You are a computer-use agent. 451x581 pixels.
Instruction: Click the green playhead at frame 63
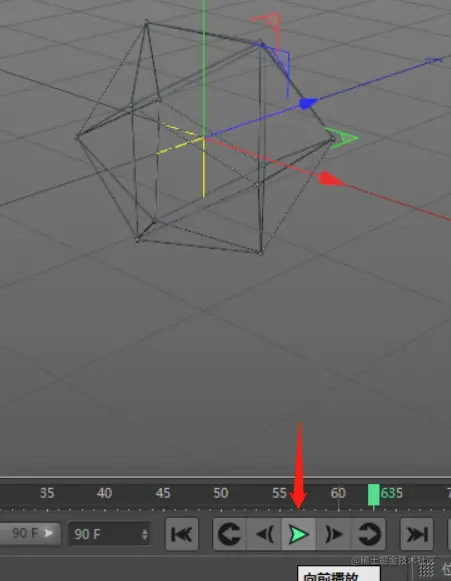[x=374, y=494]
